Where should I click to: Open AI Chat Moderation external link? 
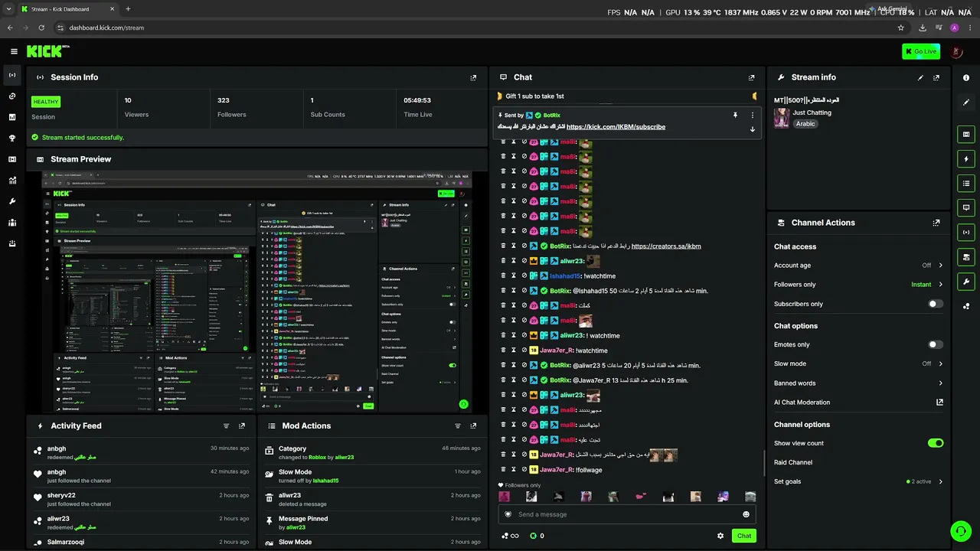coord(939,402)
